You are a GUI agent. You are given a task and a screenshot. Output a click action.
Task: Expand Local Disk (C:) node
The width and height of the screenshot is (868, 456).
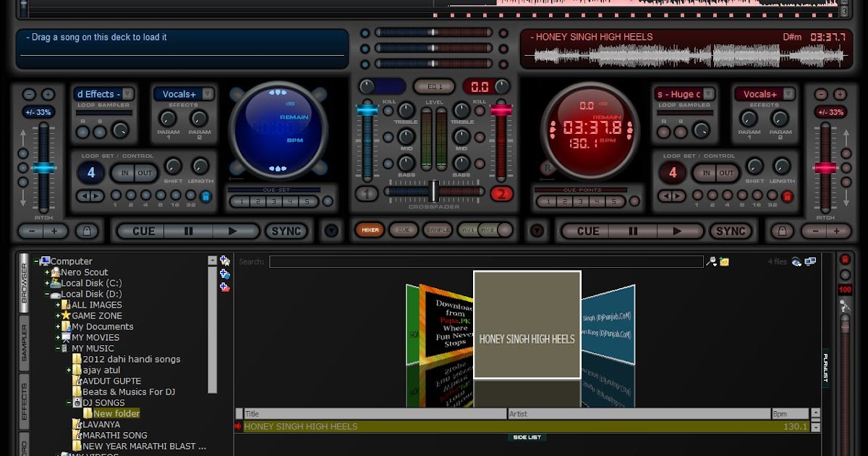coord(47,283)
